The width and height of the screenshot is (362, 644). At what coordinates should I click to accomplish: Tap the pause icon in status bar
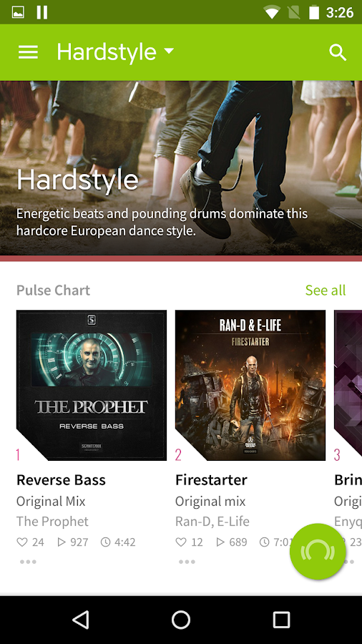(42, 12)
